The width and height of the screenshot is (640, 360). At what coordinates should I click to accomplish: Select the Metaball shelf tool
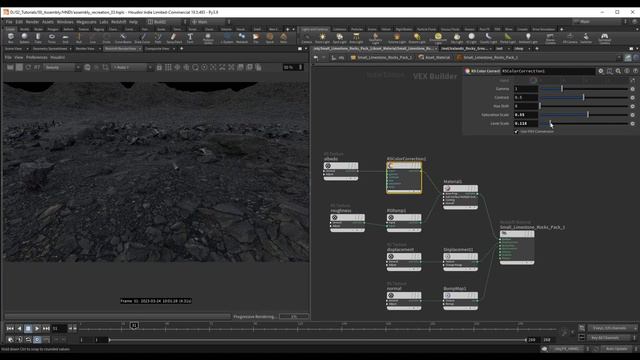pos(242,38)
